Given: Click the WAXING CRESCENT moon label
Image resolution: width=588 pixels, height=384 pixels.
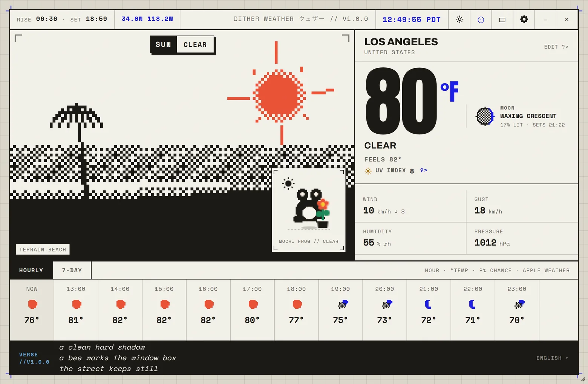Looking at the screenshot, I should tap(528, 116).
